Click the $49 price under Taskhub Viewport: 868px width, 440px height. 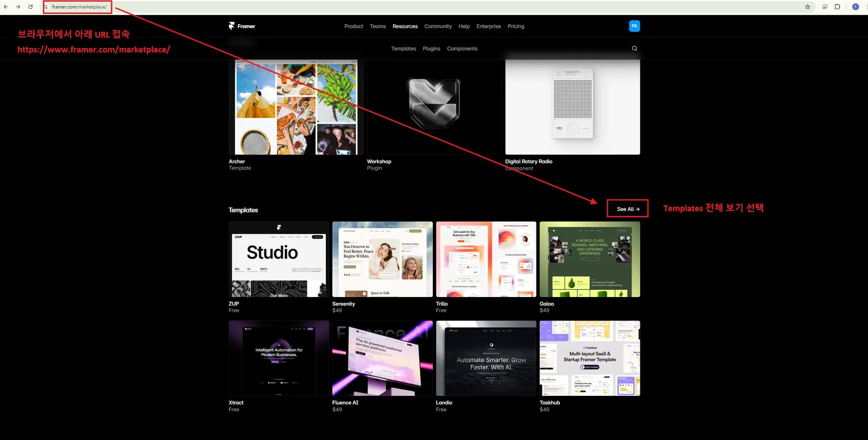click(544, 409)
